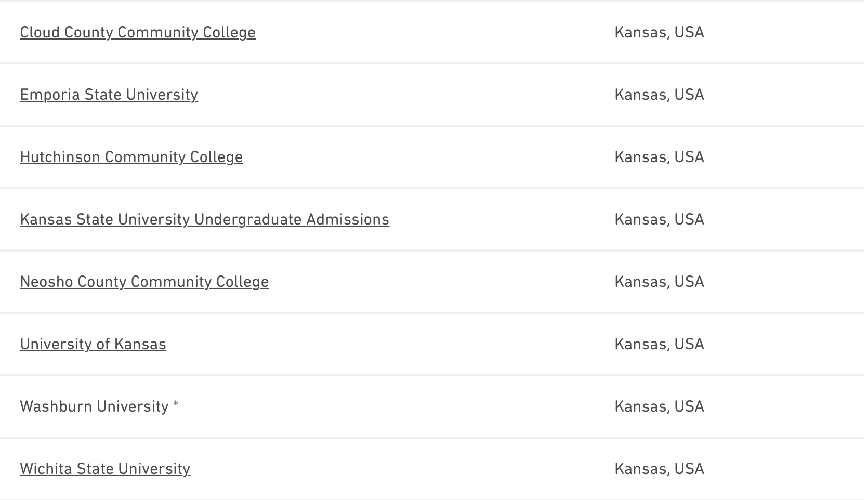Visit the Neosho County Community College link
Screen dimensions: 868x500
144,282
